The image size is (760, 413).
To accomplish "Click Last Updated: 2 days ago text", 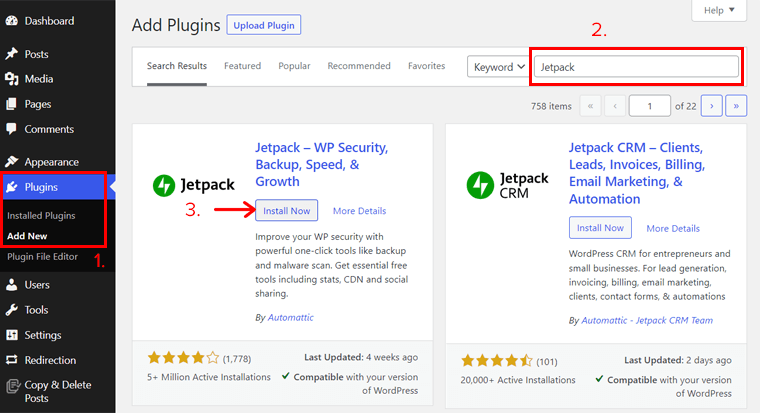I will click(678, 360).
